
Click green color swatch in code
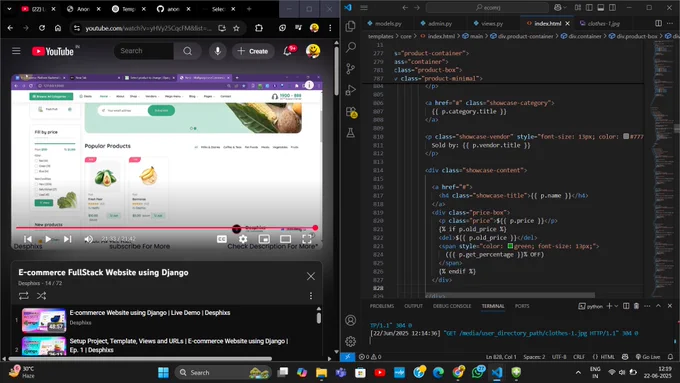point(510,246)
